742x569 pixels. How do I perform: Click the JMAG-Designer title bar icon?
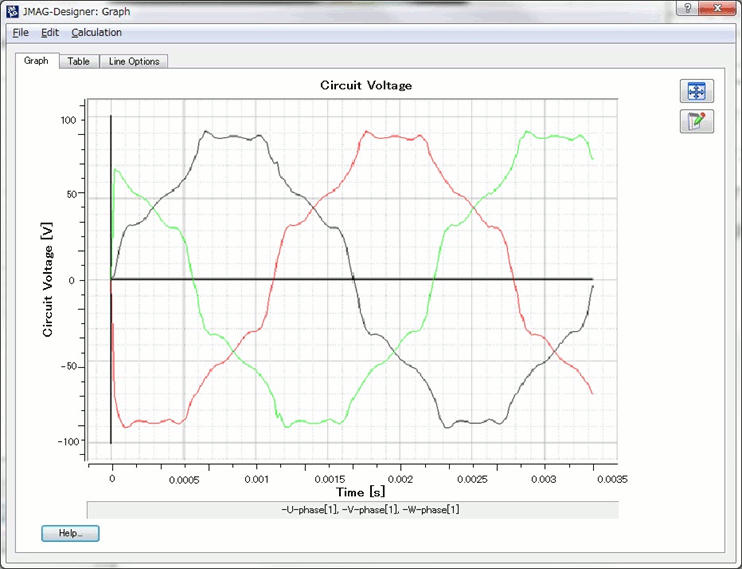coord(12,11)
